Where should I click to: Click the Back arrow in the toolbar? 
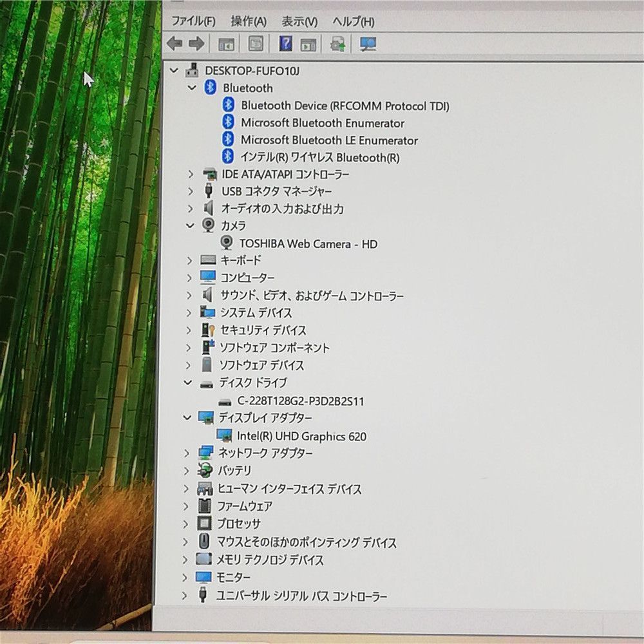(x=175, y=44)
